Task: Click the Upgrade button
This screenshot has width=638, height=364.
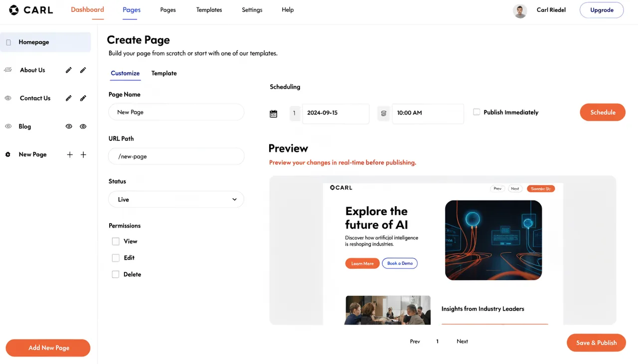Action: tap(602, 10)
